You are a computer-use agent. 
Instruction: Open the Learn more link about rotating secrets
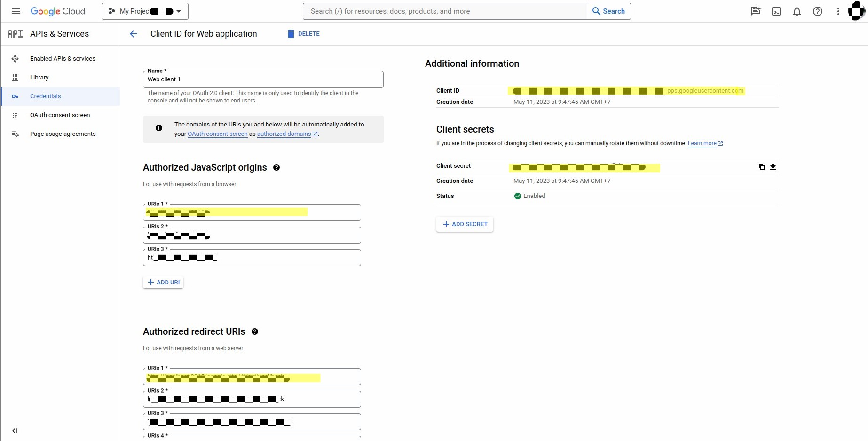coord(702,143)
